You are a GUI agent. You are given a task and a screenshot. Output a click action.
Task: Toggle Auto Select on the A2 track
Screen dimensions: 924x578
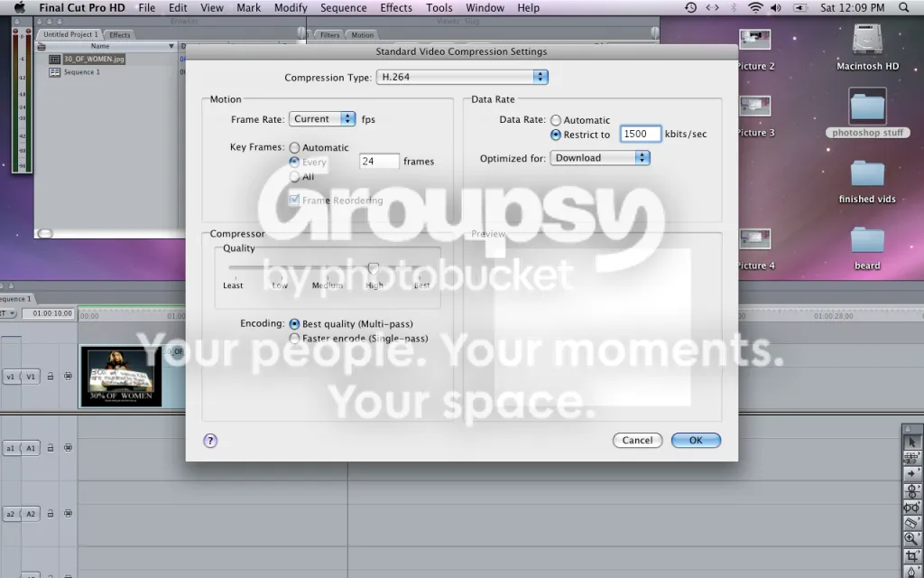(69, 514)
